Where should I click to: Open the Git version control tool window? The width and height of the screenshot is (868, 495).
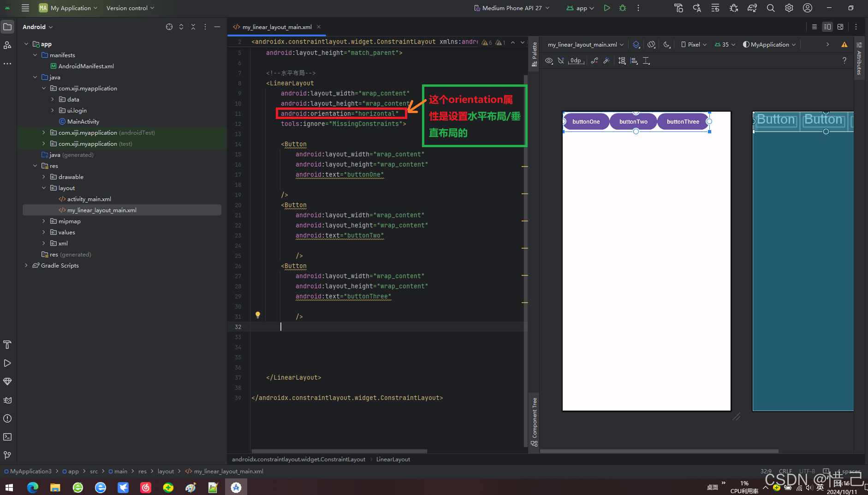click(7, 455)
